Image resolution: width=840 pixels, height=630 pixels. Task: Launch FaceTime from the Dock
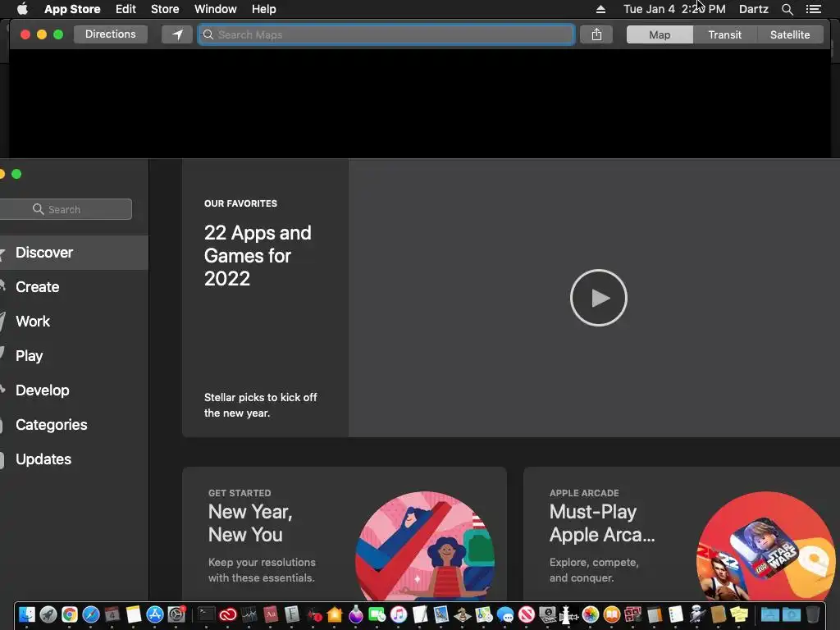pyautogui.click(x=377, y=614)
